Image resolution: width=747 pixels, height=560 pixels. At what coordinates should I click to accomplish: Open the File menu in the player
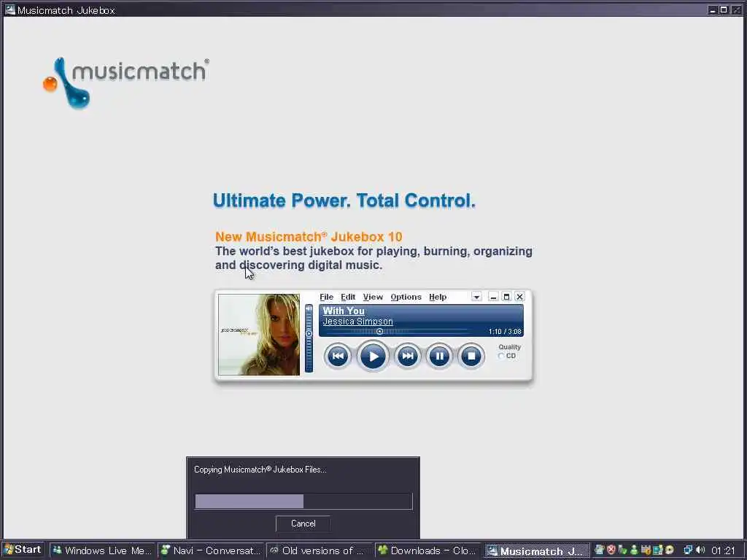pyautogui.click(x=326, y=297)
